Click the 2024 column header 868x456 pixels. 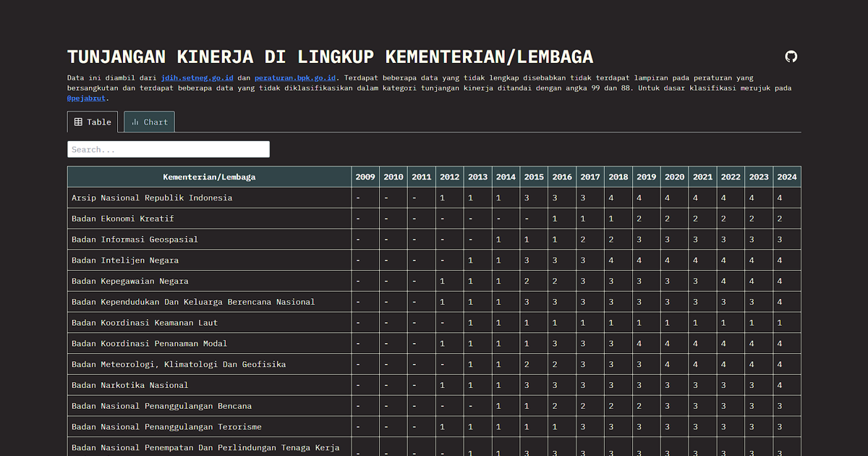tap(786, 177)
